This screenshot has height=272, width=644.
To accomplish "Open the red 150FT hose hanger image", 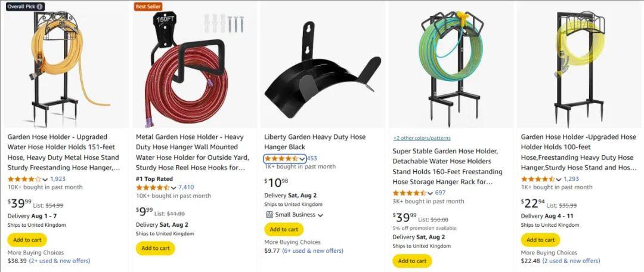I will tap(194, 66).
